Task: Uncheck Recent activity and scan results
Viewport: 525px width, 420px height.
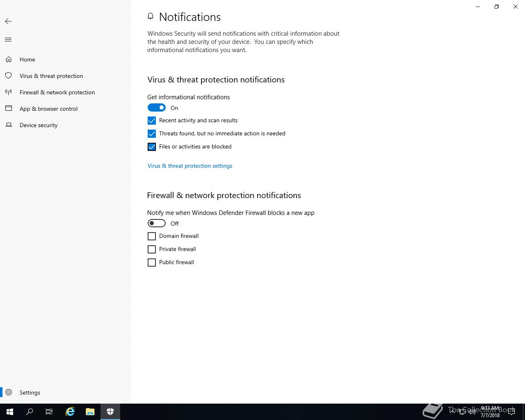Action: click(x=152, y=121)
